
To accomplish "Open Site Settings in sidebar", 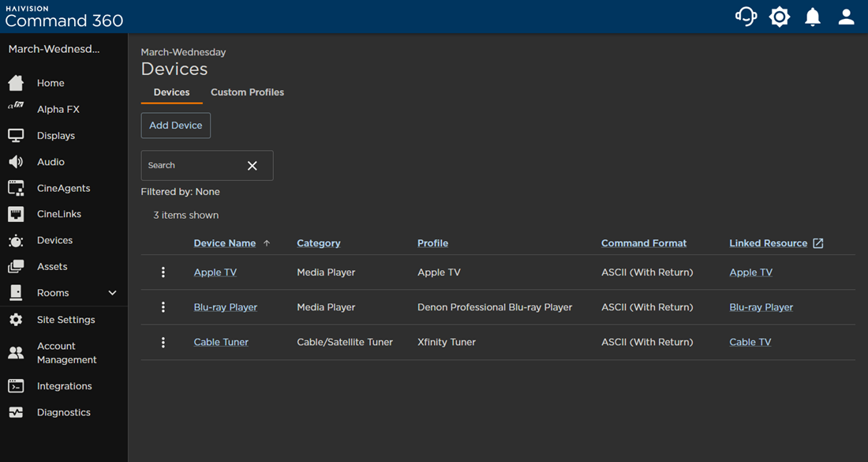I will point(65,320).
